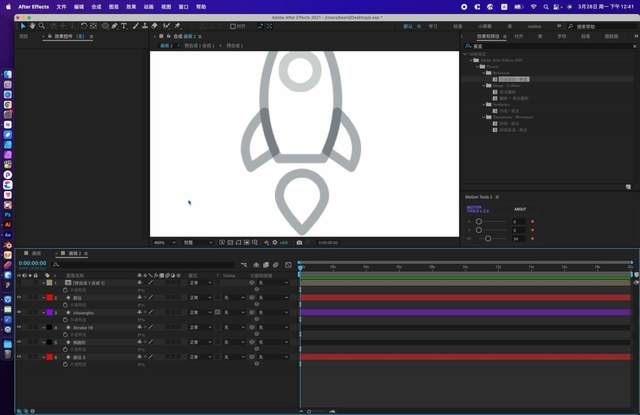
Task: Expand the purple-labeled layer properties
Action: 44,313
